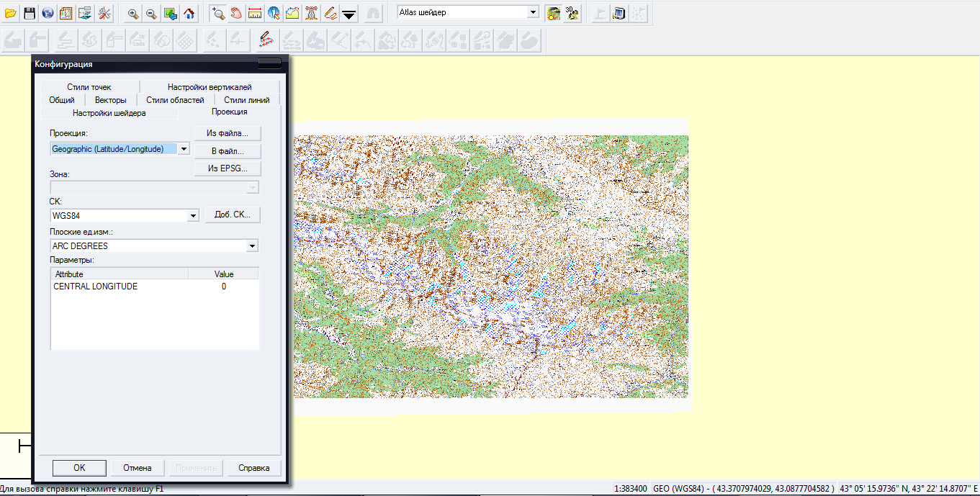Viewport: 980px width, 496px height.
Task: Select the Path Profile tool icon
Action: tap(292, 13)
